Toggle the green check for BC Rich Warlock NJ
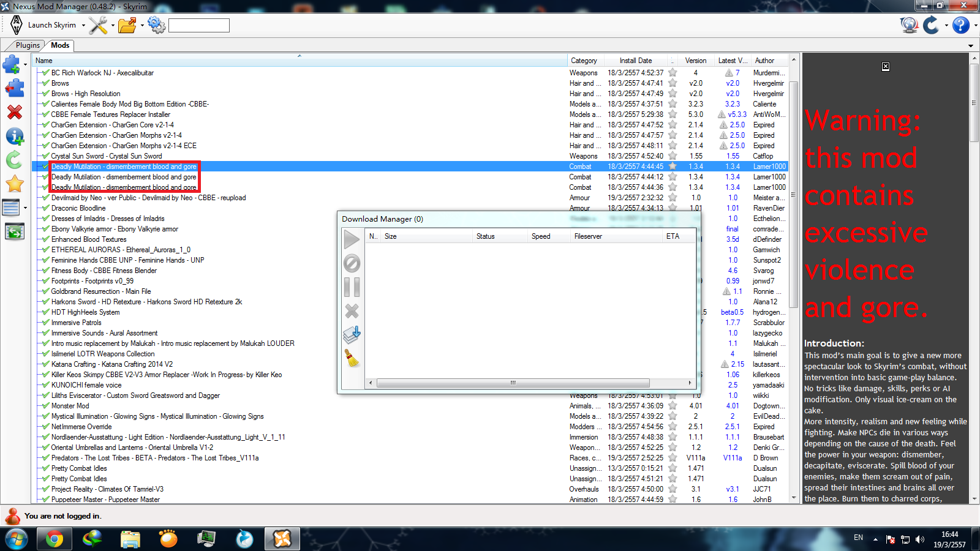Image resolution: width=980 pixels, height=551 pixels. pyautogui.click(x=45, y=73)
